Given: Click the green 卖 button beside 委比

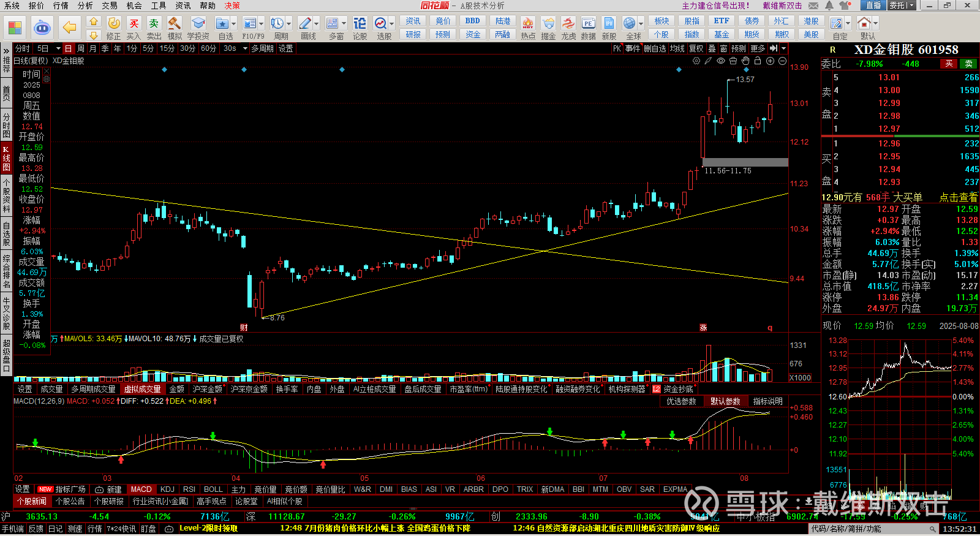Looking at the screenshot, I should pos(969,64).
